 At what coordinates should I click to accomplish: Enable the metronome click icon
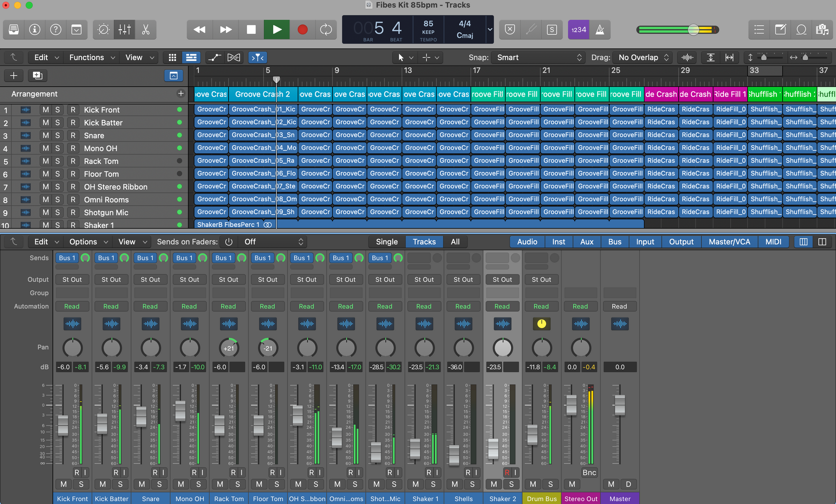[600, 30]
